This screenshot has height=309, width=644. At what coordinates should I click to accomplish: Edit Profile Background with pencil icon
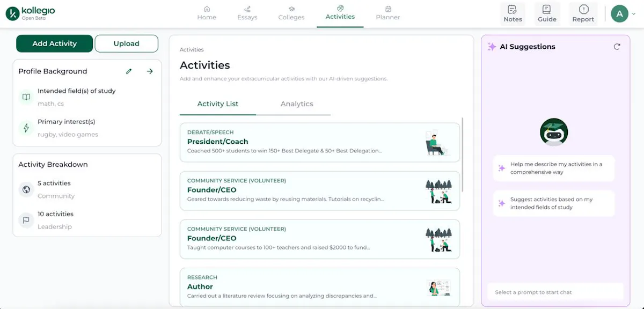(129, 71)
